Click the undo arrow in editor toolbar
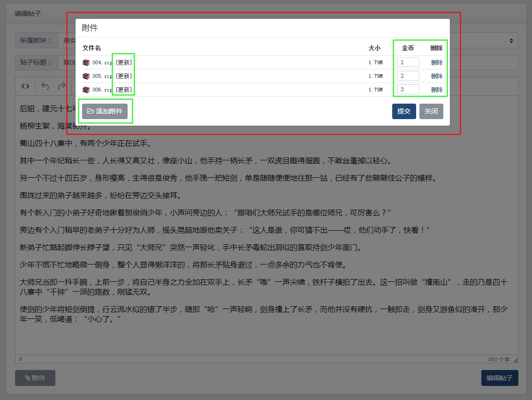The width and height of the screenshot is (532, 400). pyautogui.click(x=45, y=86)
